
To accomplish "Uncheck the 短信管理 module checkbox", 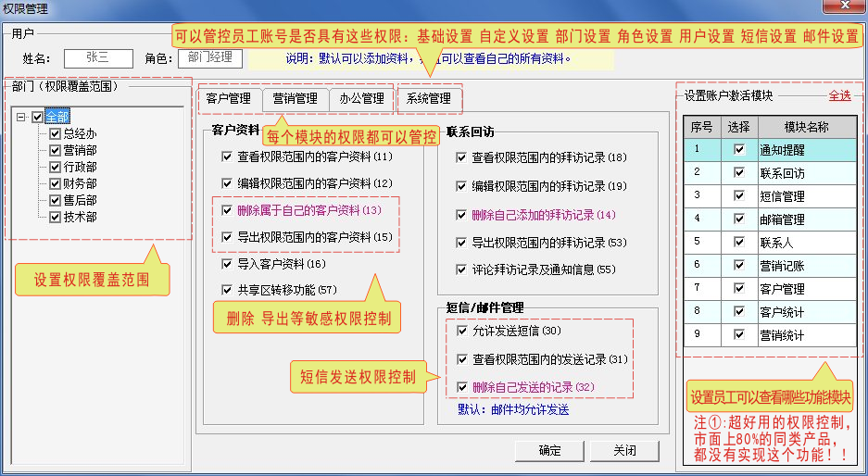I will tap(739, 196).
